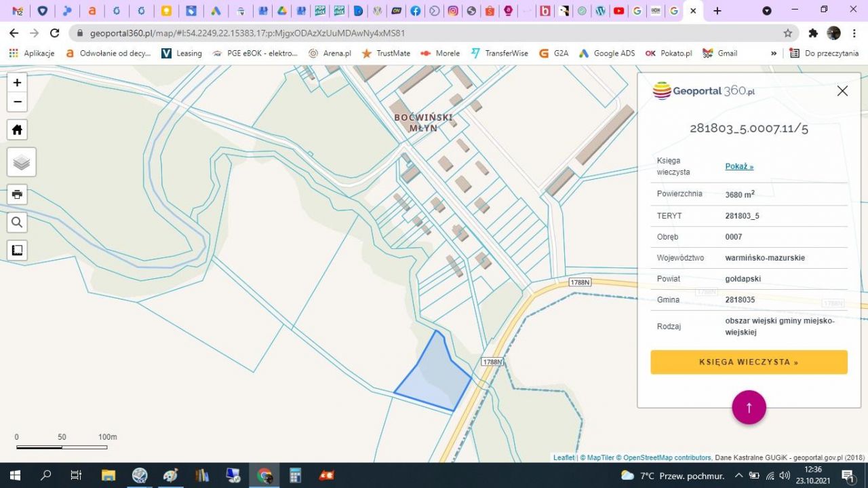Print the map using printer icon
This screenshot has height=488, width=868.
click(17, 194)
